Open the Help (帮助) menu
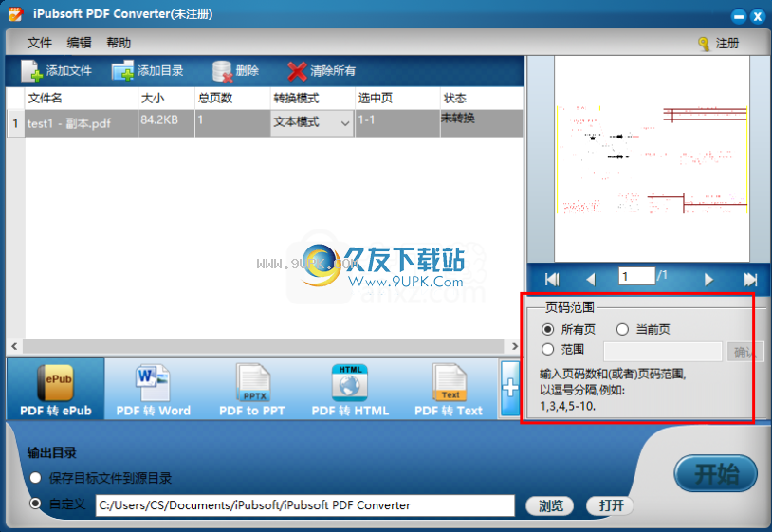This screenshot has width=772, height=532. pos(119,43)
